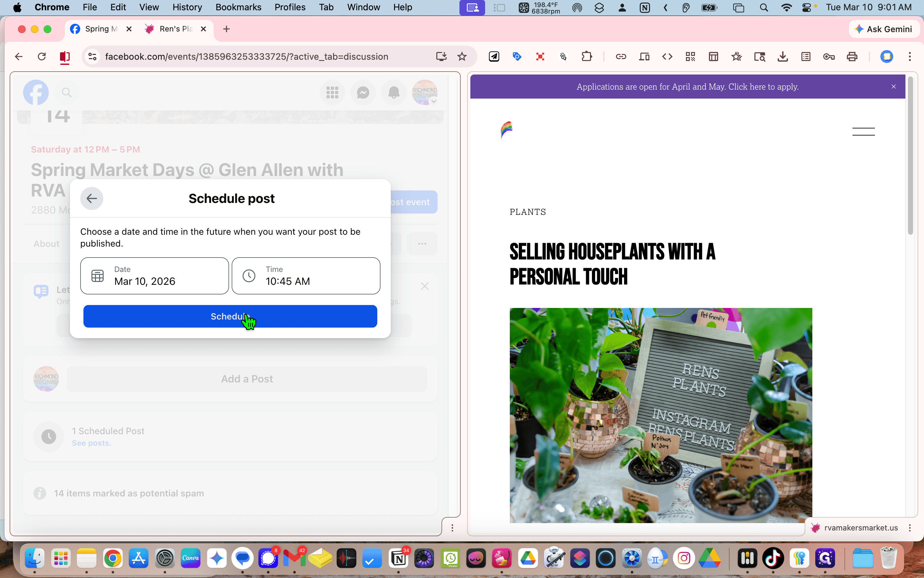
Task: Click the browser back arrow
Action: pyautogui.click(x=19, y=57)
